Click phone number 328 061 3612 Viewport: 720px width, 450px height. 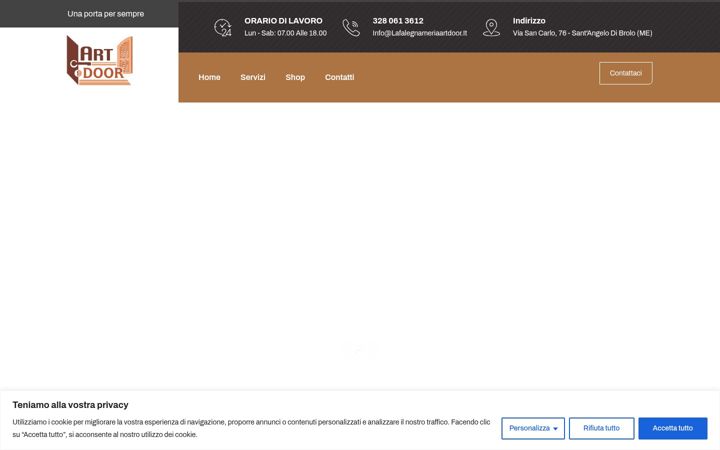(x=398, y=21)
